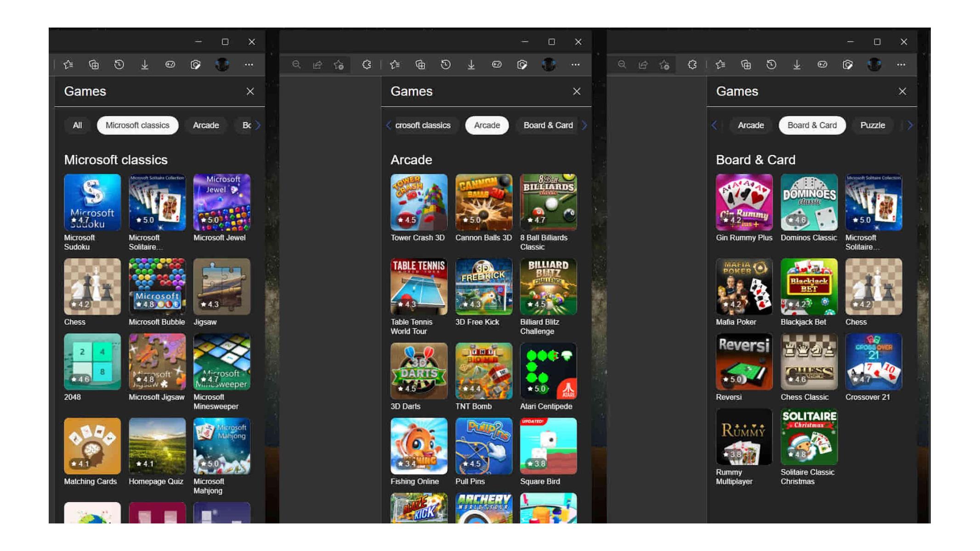The image size is (980, 551).
Task: Toggle favorites star icon in browser
Action: 67,64
